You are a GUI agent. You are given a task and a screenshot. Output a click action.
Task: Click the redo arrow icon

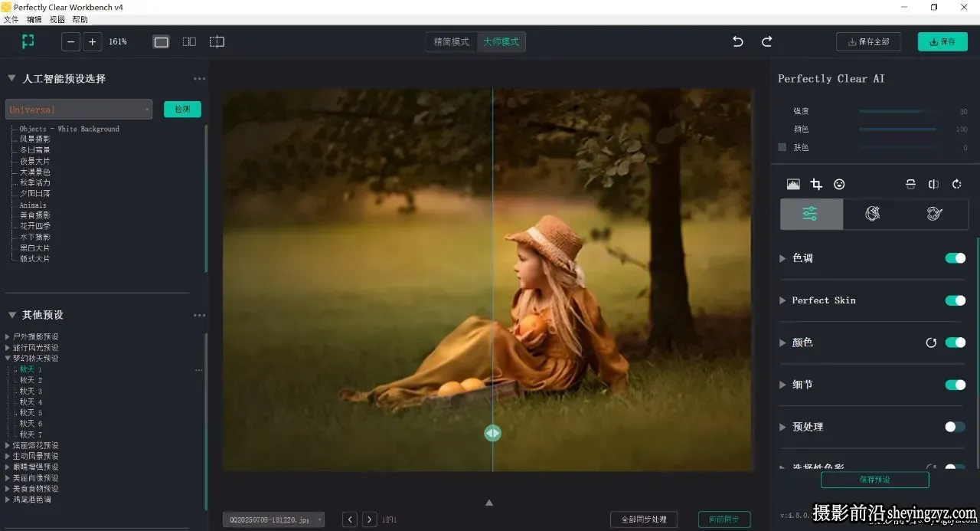[x=766, y=41]
